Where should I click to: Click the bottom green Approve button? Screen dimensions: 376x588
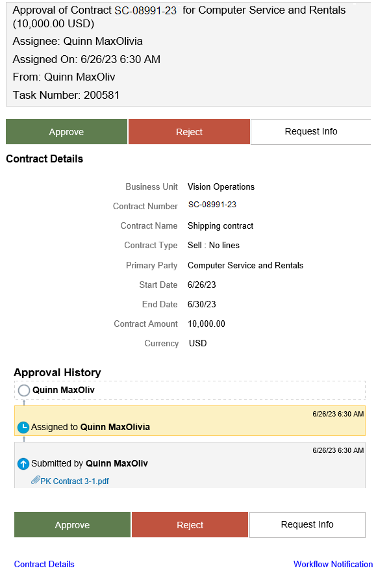[x=72, y=524]
